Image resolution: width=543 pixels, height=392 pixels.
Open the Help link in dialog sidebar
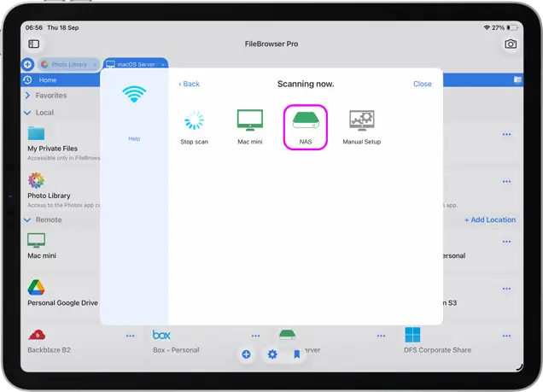pos(134,138)
